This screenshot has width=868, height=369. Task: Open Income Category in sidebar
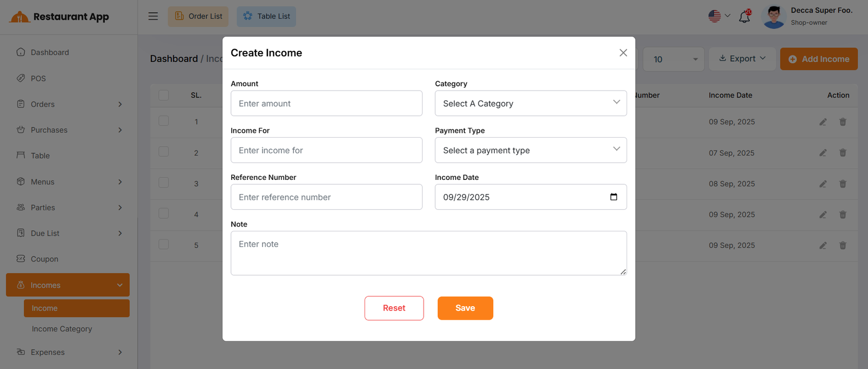[62, 329]
